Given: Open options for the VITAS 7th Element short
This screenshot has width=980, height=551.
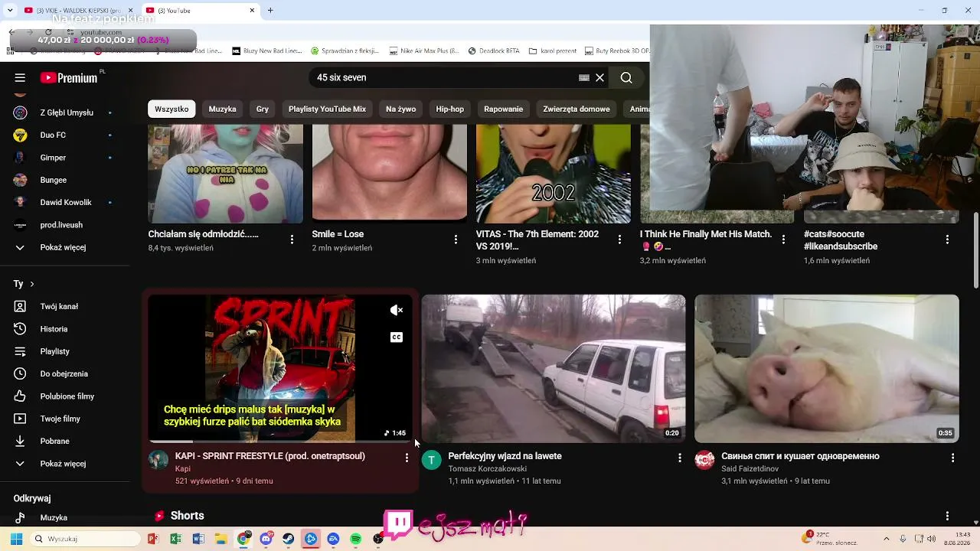Looking at the screenshot, I should (619, 240).
